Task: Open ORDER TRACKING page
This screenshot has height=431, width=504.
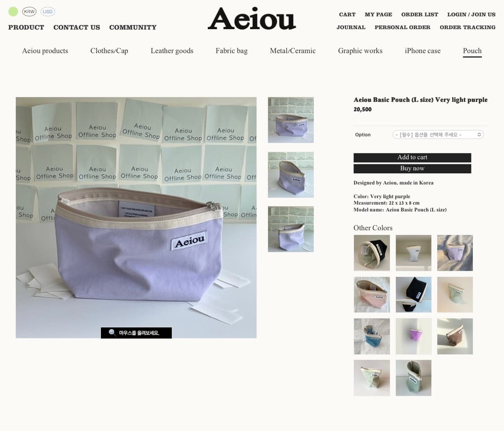Action: [468, 27]
